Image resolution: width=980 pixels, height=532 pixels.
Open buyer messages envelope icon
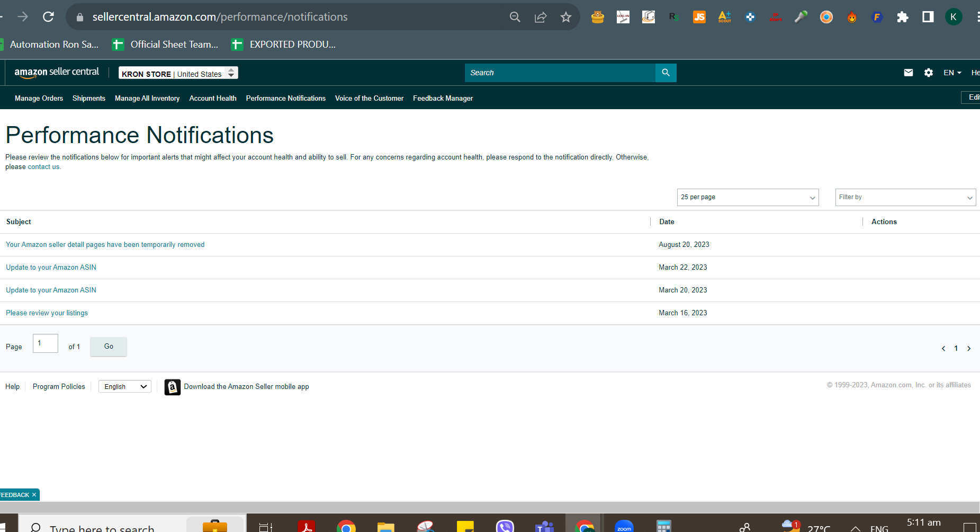(x=909, y=73)
